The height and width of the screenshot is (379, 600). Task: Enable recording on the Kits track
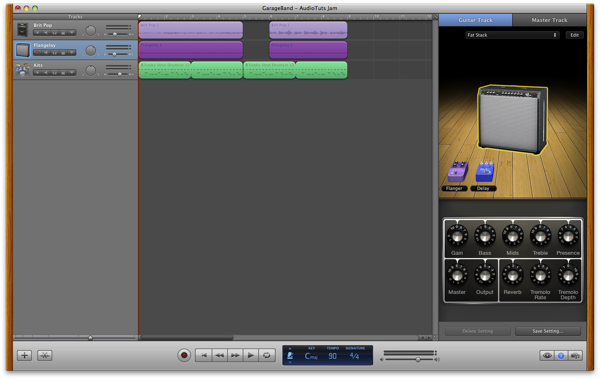pyautogui.click(x=38, y=73)
